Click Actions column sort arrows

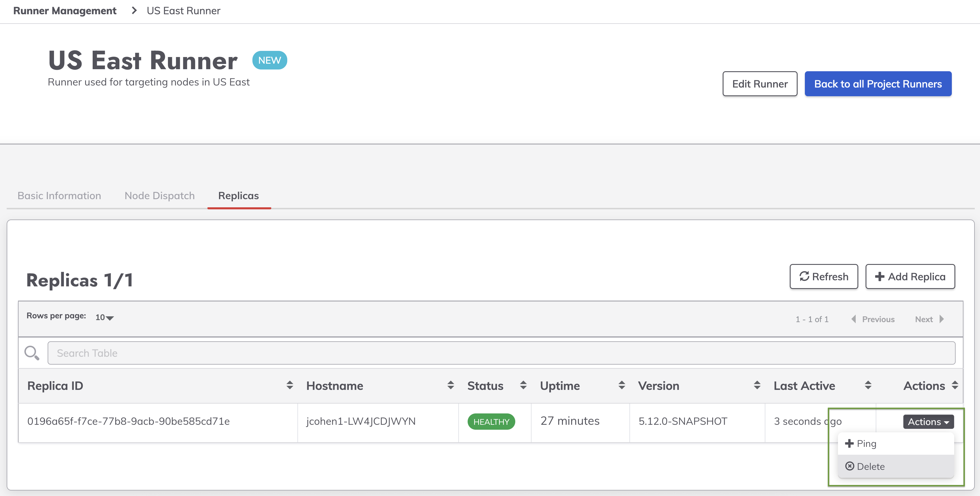pyautogui.click(x=954, y=385)
